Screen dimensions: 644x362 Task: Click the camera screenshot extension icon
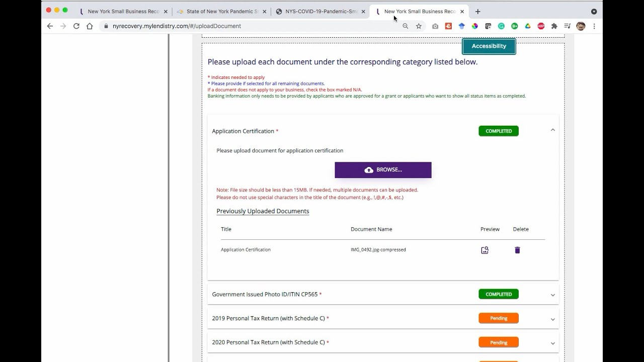coord(435,26)
